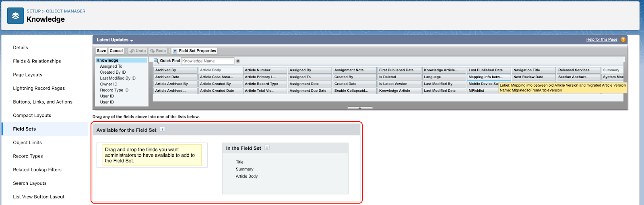Click the Assignment Due Date field tile
This screenshot has width=644, height=205.
[310, 91]
